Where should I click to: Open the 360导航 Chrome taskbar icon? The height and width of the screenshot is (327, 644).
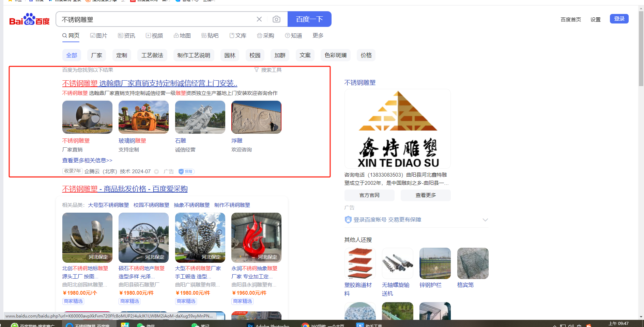tap(323, 325)
